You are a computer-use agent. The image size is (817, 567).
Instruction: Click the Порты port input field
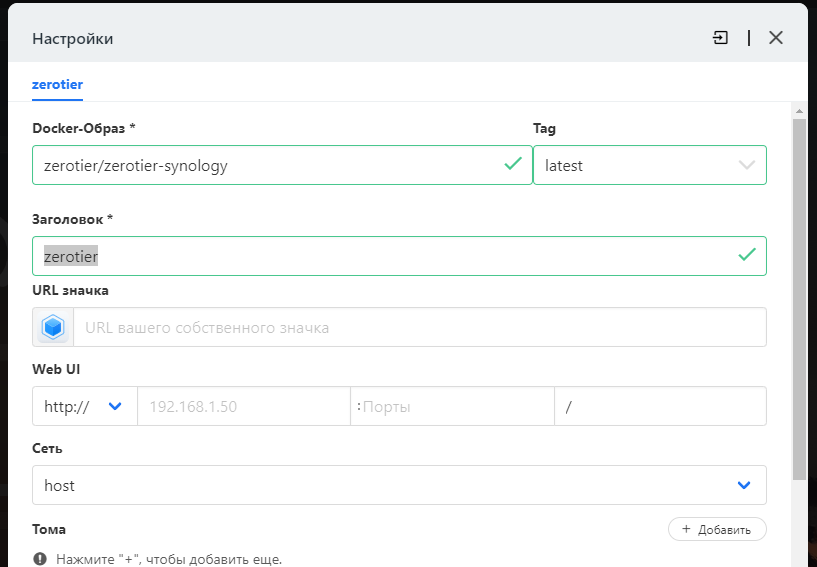452,406
